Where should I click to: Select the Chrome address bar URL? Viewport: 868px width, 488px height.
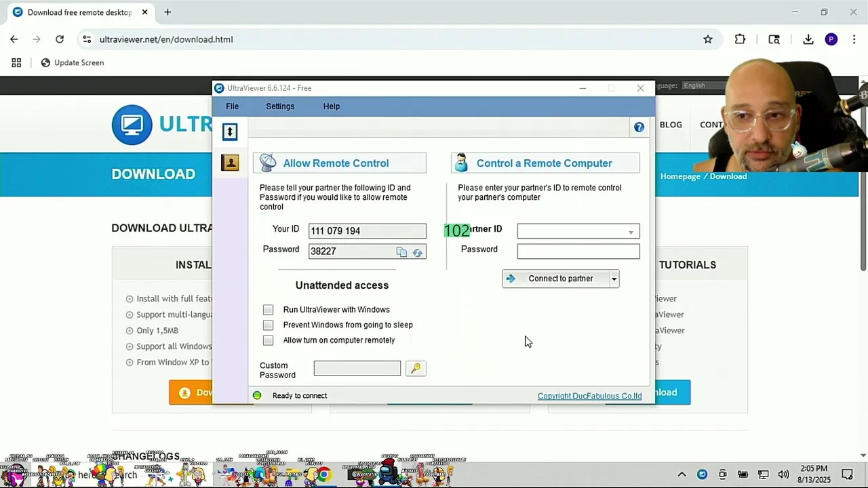pos(166,39)
